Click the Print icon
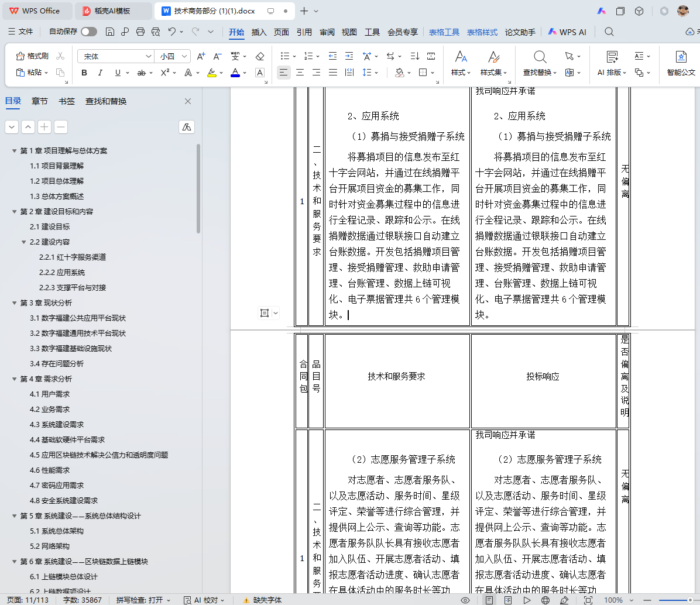Screen dimensions: 700x605 pyautogui.click(x=140, y=32)
